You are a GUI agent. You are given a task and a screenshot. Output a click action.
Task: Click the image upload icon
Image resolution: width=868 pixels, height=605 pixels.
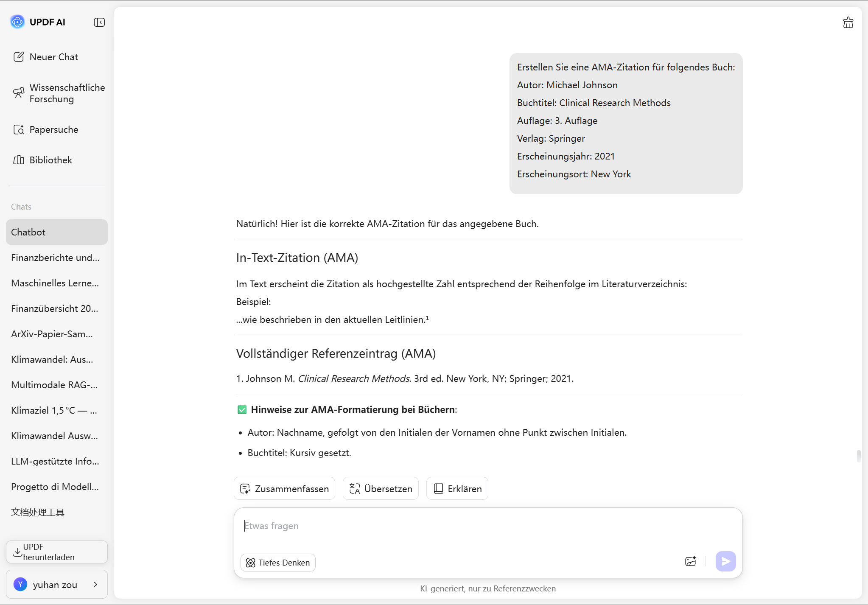[690, 561]
